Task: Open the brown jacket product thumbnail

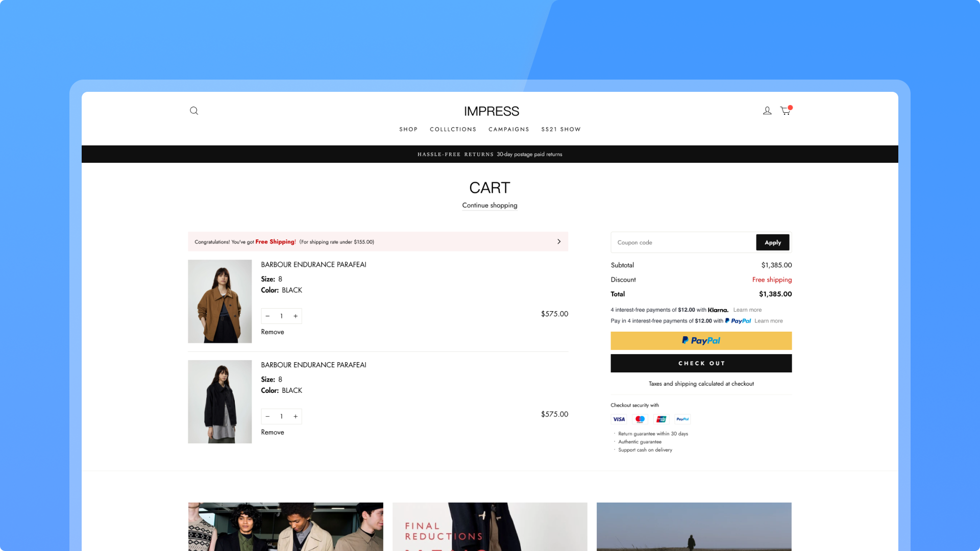Action: pyautogui.click(x=220, y=302)
